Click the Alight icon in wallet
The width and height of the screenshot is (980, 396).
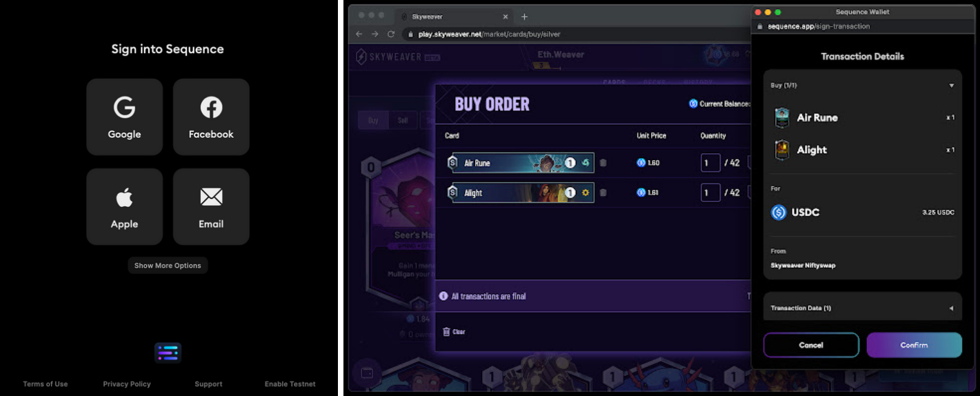click(x=781, y=150)
